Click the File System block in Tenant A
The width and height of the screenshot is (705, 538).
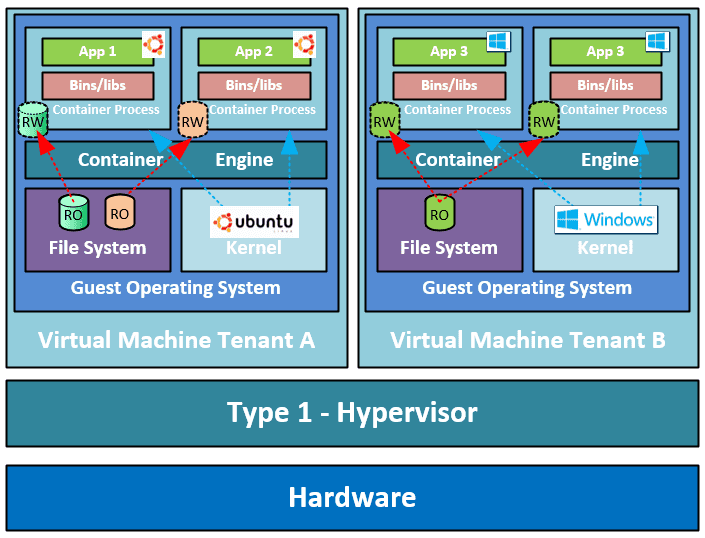click(99, 247)
